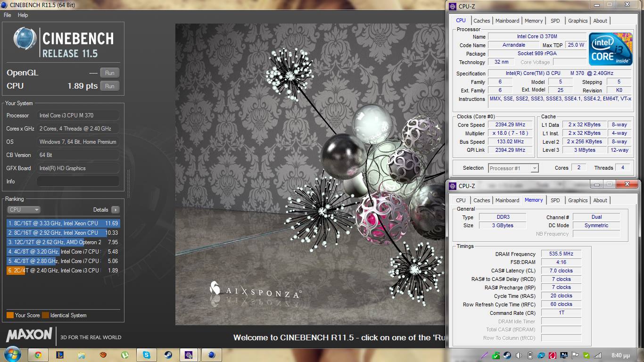Open SPD tab in bottom CPU-Z window
The image size is (644, 362).
point(555,200)
